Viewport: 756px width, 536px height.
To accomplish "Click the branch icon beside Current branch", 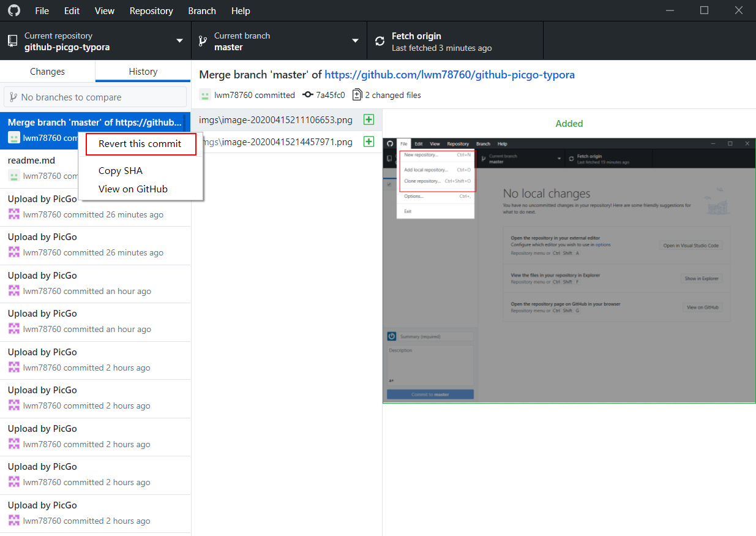I will pos(203,41).
